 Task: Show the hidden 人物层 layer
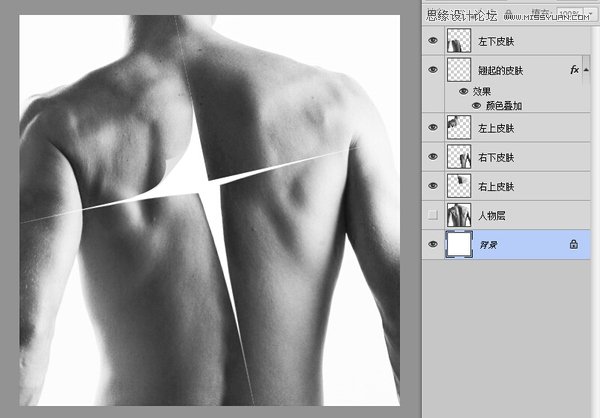tap(432, 215)
